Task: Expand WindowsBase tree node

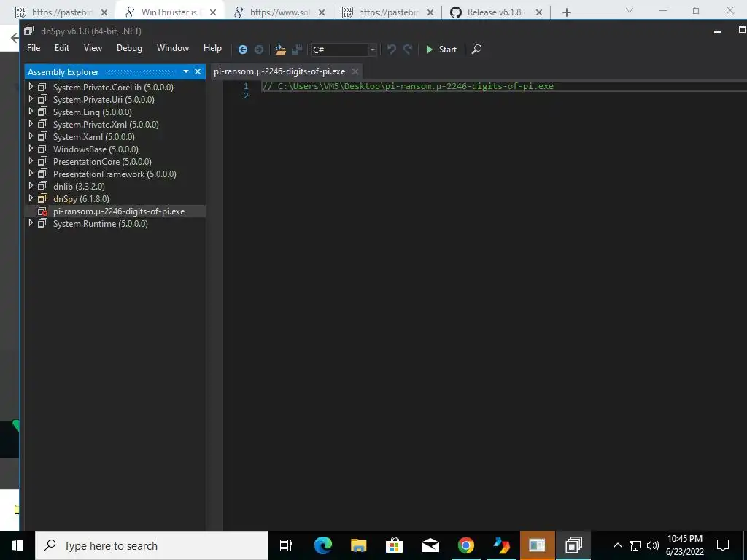Action: click(x=31, y=149)
